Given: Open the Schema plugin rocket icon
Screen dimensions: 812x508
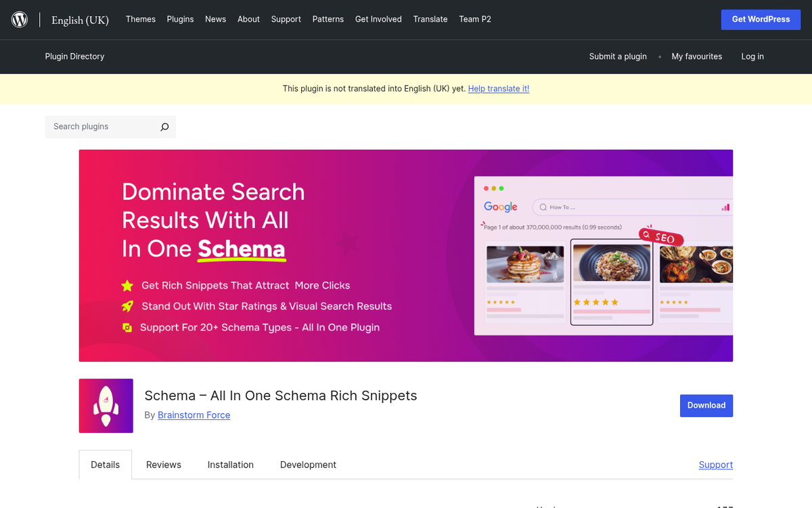Looking at the screenshot, I should pyautogui.click(x=106, y=406).
